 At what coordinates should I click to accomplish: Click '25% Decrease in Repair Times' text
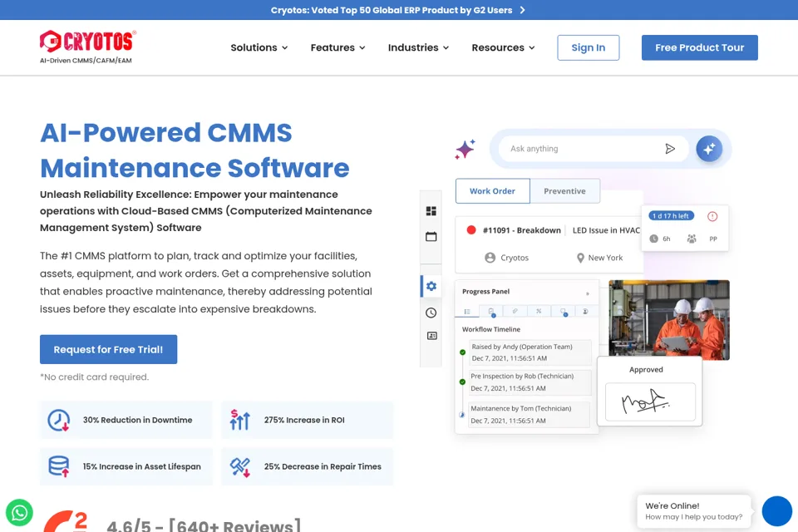point(323,466)
